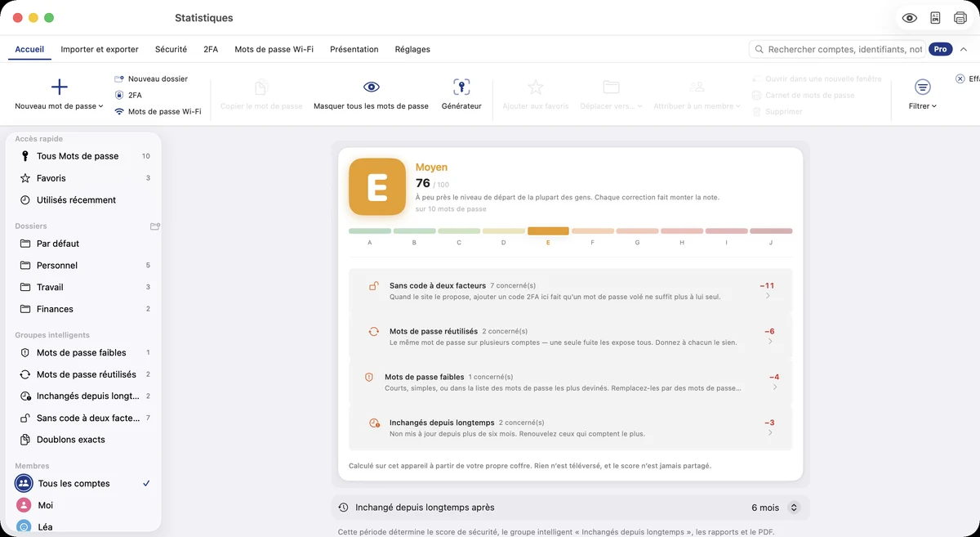Click the clear filter X icon

tap(960, 78)
